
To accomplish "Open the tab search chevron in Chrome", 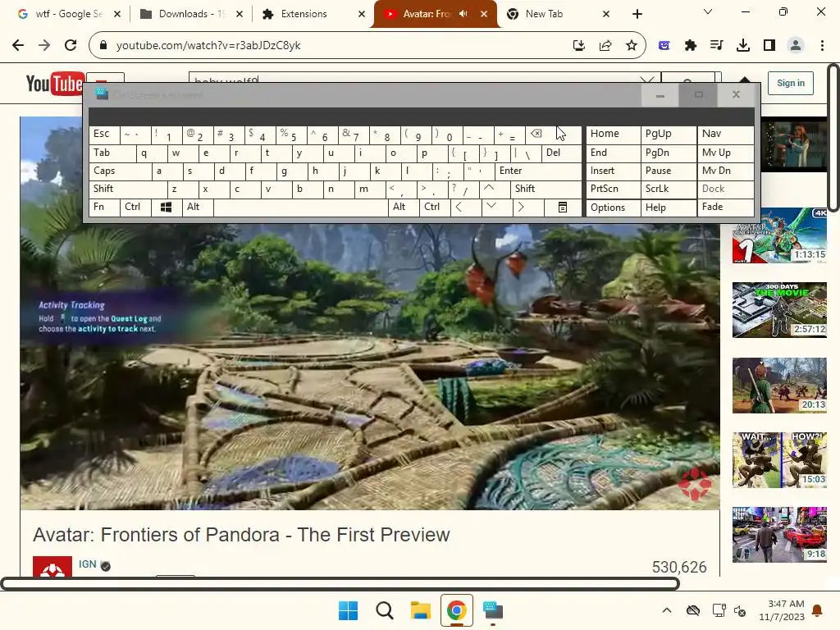I will (708, 11).
